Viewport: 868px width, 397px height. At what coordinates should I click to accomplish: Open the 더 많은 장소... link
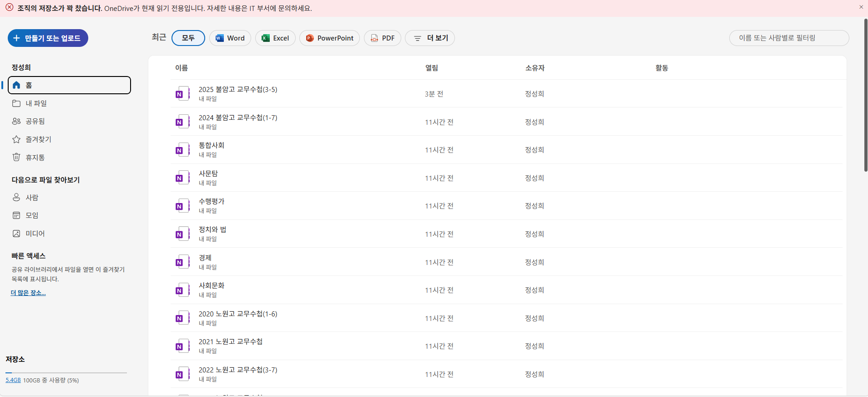click(x=28, y=293)
